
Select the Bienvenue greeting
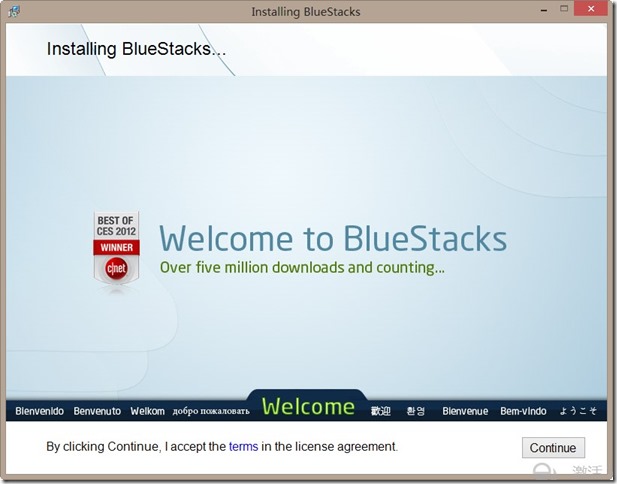click(465, 411)
